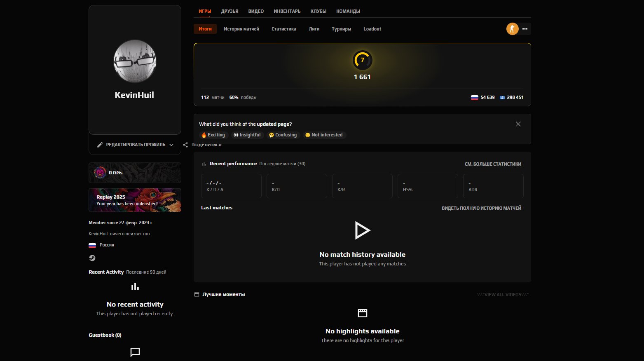Screen dimensions: 644x361
Task: Expand the РЕДАКТИРОВАТЬ ПРОФИЛЬ dropdown chevron
Action: (171, 145)
